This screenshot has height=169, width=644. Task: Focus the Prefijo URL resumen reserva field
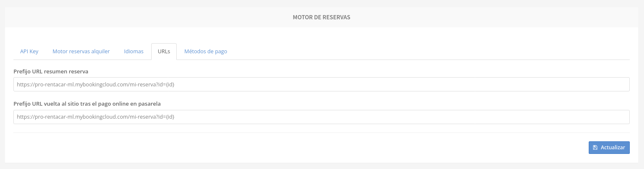click(322, 84)
